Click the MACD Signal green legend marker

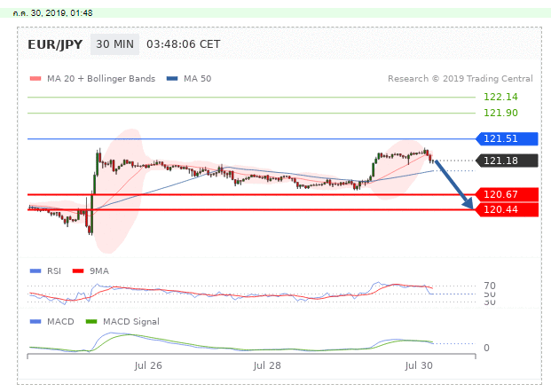coord(91,321)
